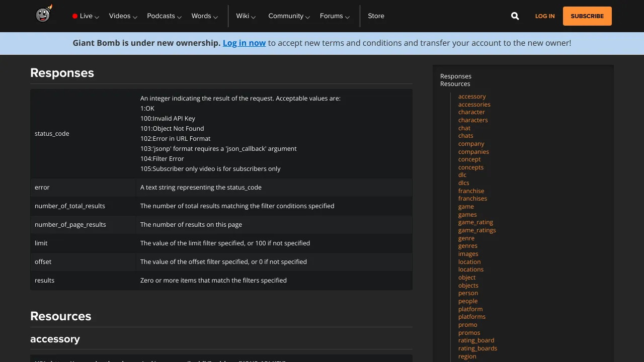Click the '104:Filter Error' text
Image resolution: width=644 pixels, height=362 pixels.
point(162,159)
